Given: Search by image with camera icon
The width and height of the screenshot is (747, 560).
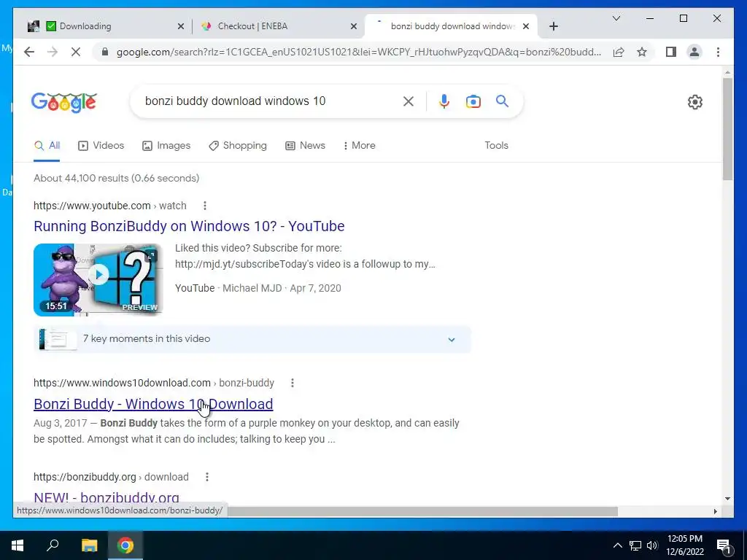Looking at the screenshot, I should click(x=473, y=101).
